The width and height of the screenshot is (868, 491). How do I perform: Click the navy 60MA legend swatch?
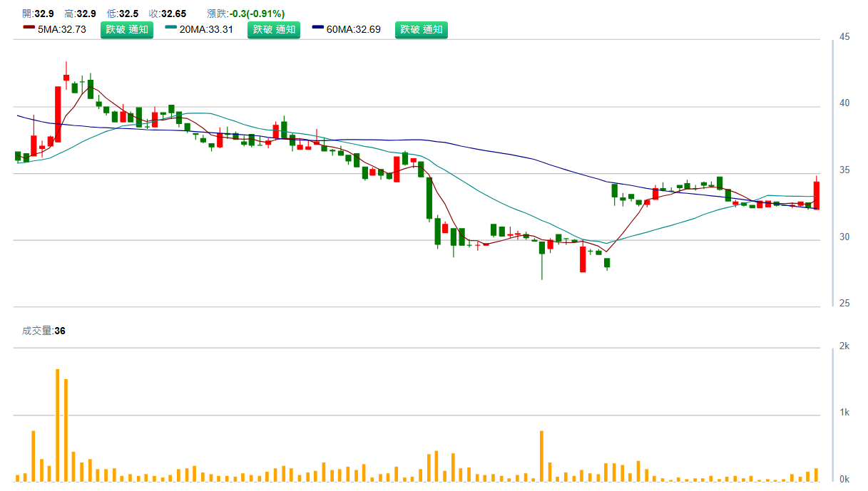[x=318, y=29]
